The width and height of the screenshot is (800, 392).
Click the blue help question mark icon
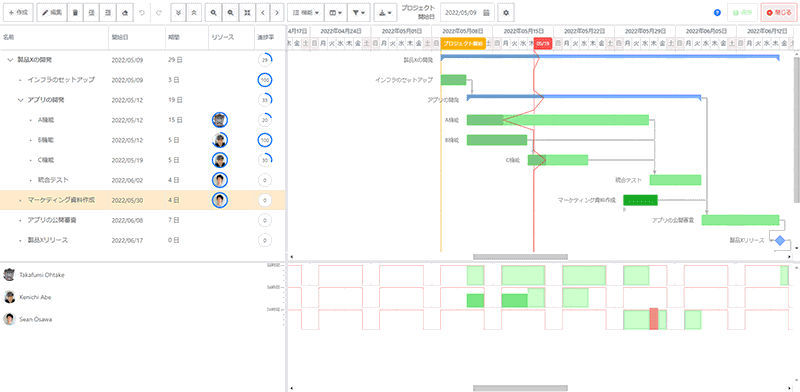click(x=717, y=12)
